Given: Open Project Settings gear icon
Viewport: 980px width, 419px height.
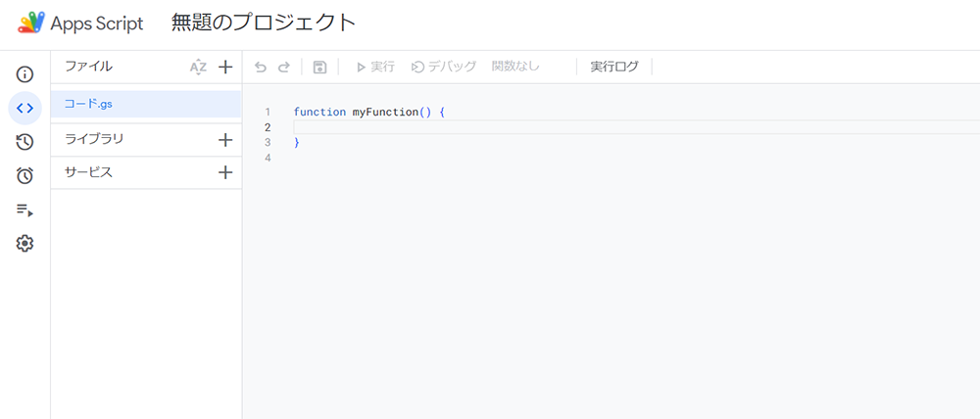Looking at the screenshot, I should [24, 244].
